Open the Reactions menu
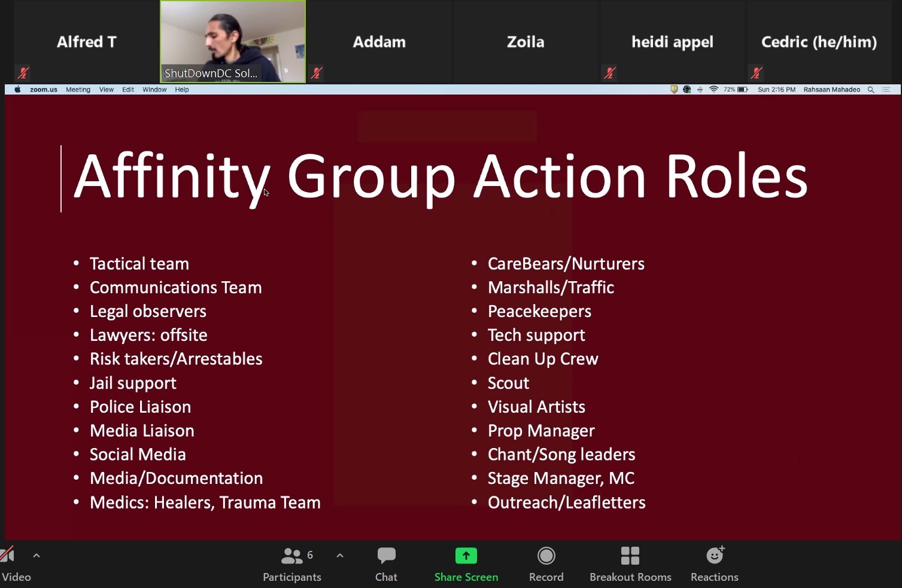 715,564
